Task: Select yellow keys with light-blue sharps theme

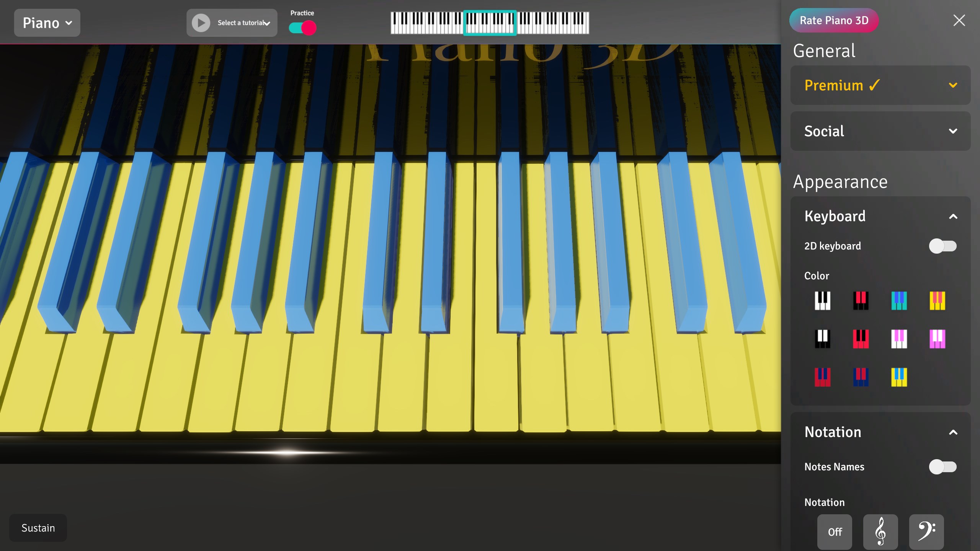Action: coord(899,377)
